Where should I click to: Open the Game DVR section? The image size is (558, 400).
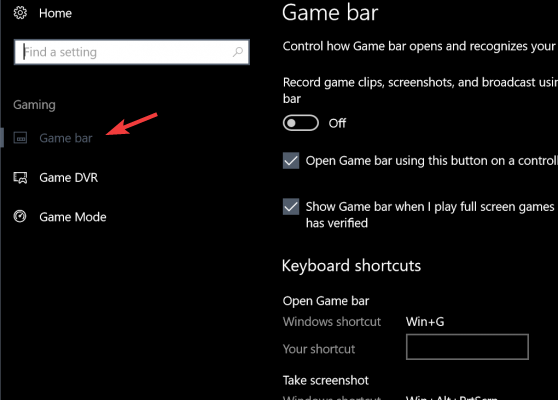tap(68, 177)
